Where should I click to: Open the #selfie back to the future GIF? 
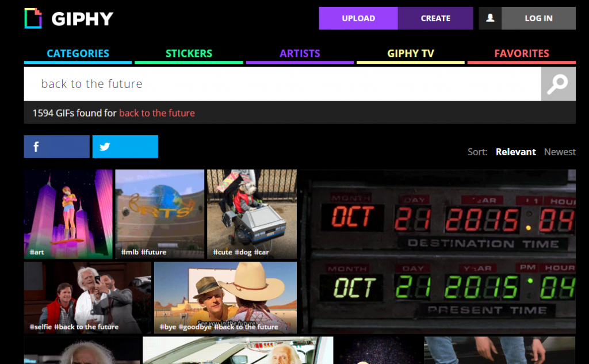87,297
